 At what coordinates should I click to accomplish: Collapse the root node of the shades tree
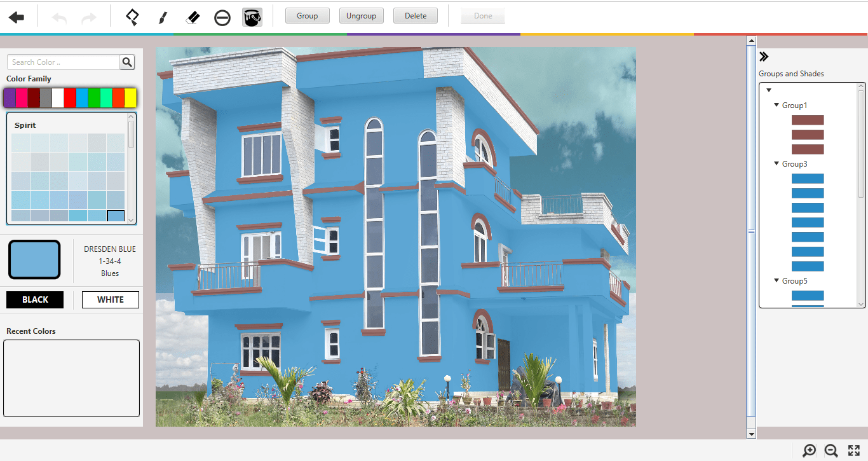pyautogui.click(x=769, y=90)
